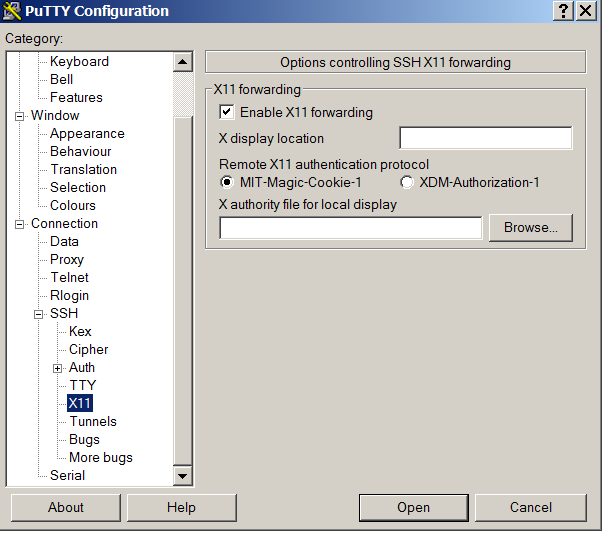Click the Category tree scrollbar thumb
Screen dimensions: 603x533
(x=183, y=94)
